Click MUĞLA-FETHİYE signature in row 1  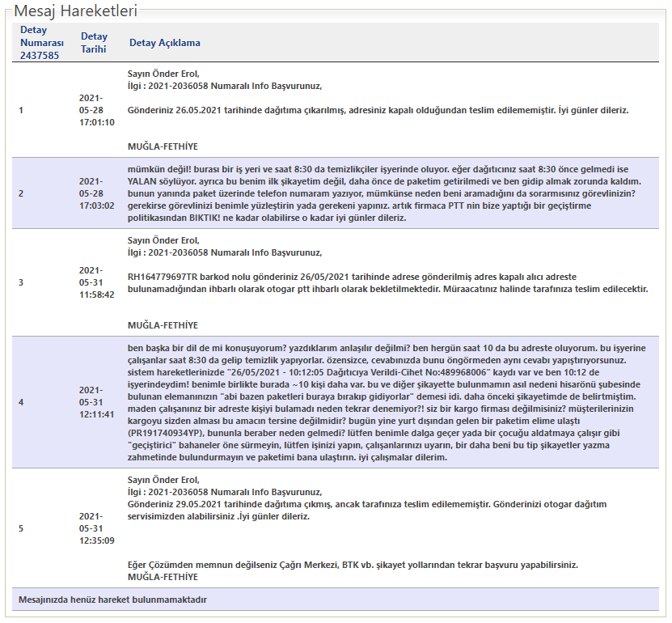(x=163, y=146)
